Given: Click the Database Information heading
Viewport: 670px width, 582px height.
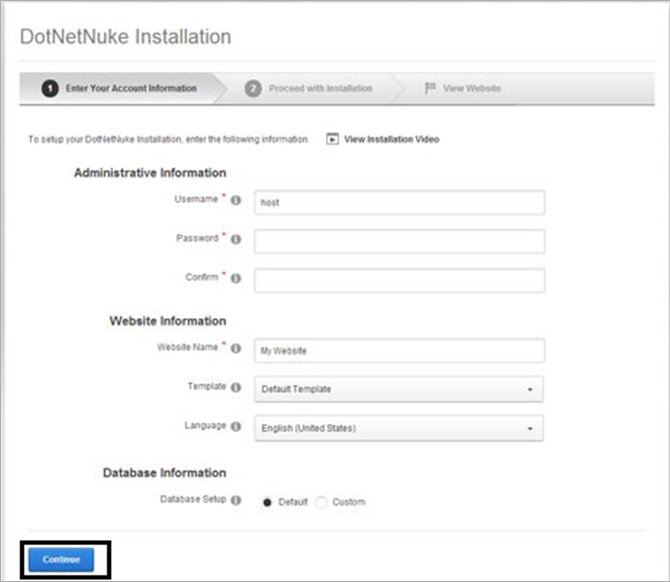Looking at the screenshot, I should point(165,473).
